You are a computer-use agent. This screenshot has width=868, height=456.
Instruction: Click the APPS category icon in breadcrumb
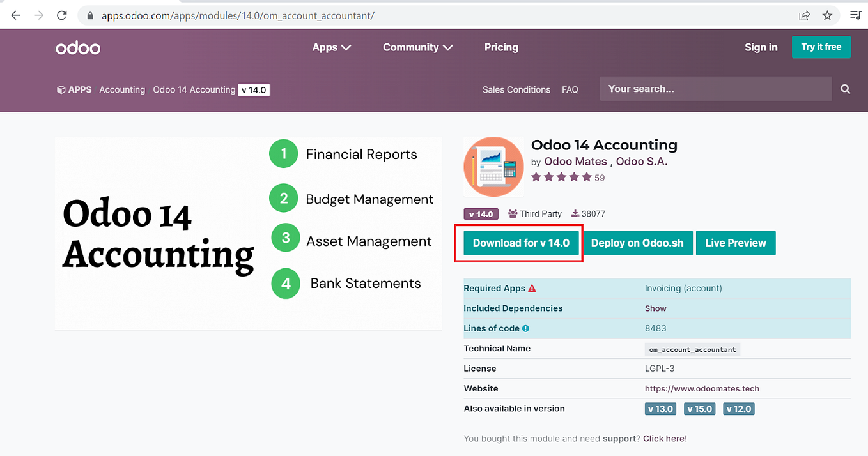point(61,89)
